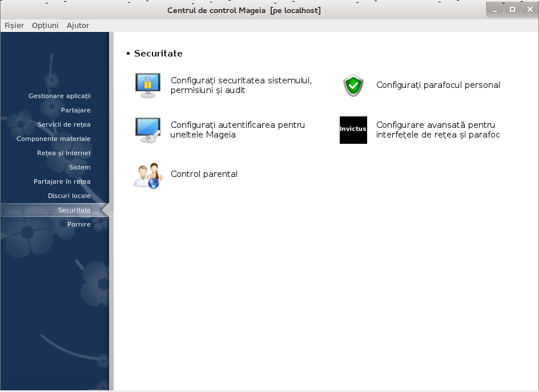Image resolution: width=539 pixels, height=392 pixels.
Task: Open Configurare avansată pentru interfețele de rețea
Action: point(438,130)
